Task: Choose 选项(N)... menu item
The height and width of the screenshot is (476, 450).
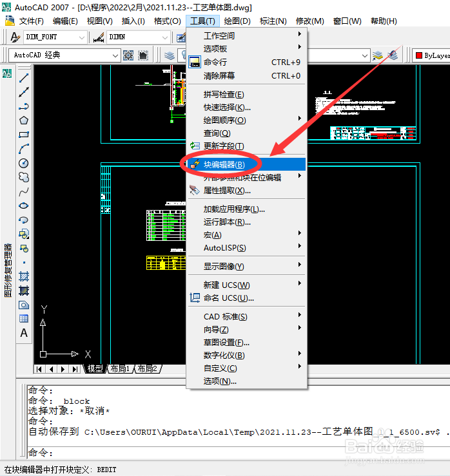Action: (247, 381)
